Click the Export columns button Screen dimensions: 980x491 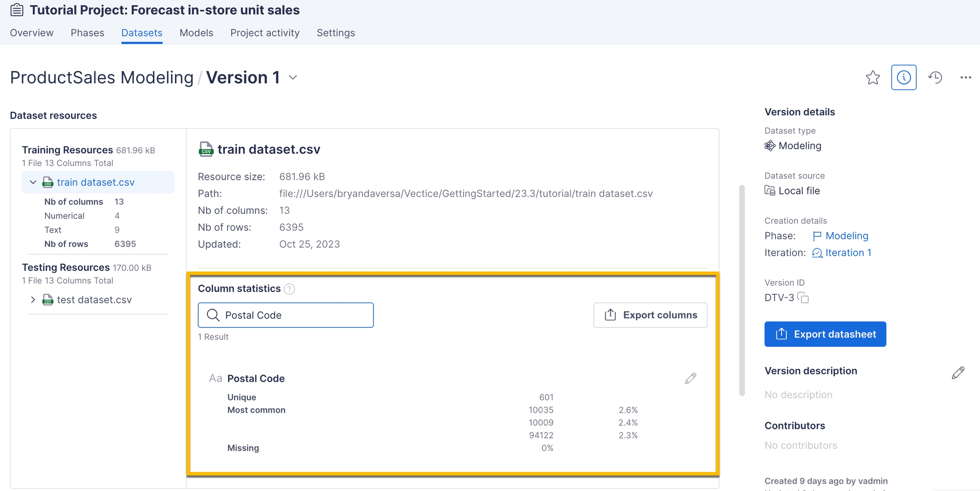(x=650, y=315)
